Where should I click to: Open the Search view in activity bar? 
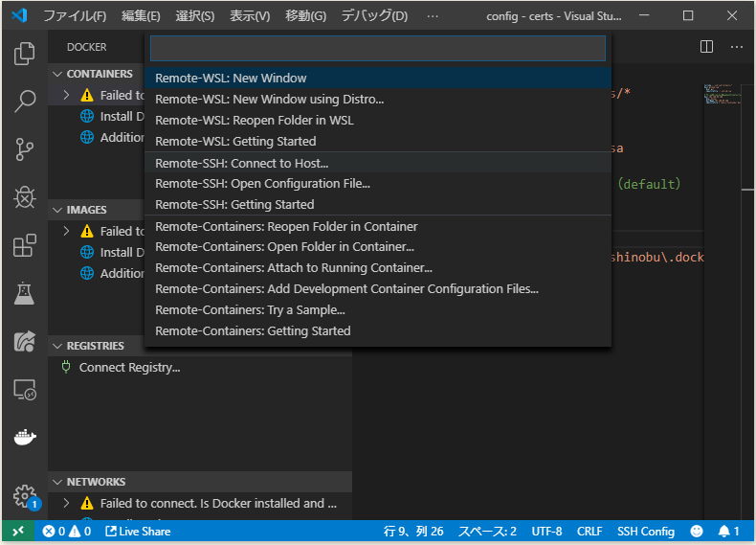point(24,102)
